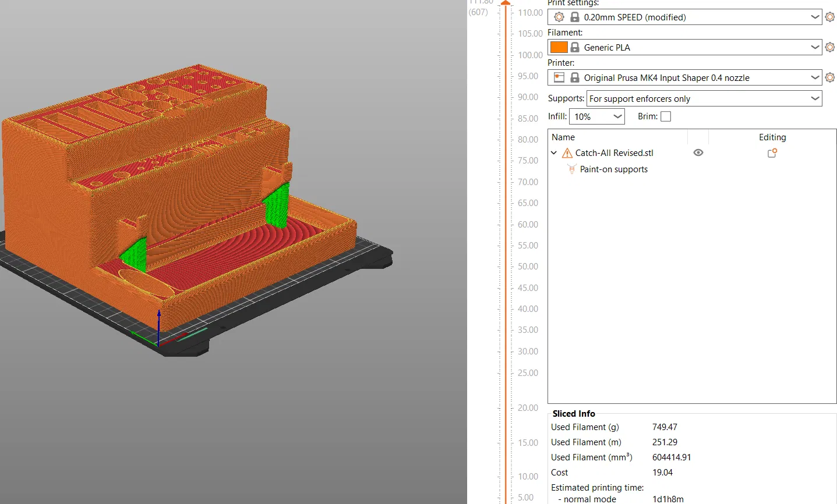Open the Printer preset dropdown arrow
Viewport: 837px width, 504px height.
(815, 77)
